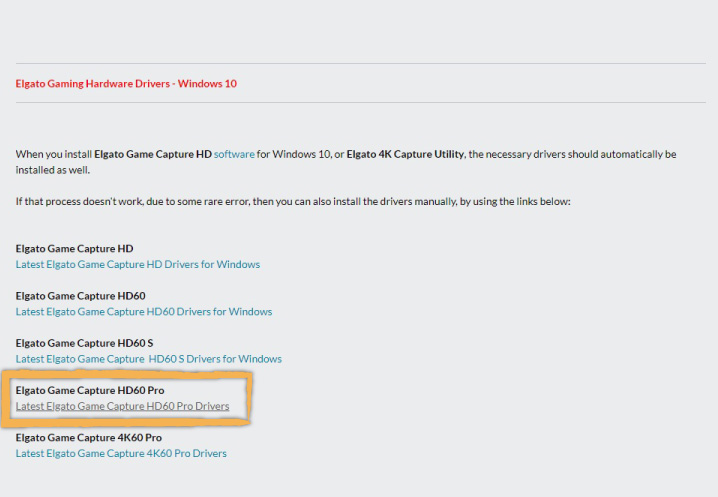
Task: Open Latest Elgato Game Capture HD60 Pro Drivers link
Action: pos(122,406)
